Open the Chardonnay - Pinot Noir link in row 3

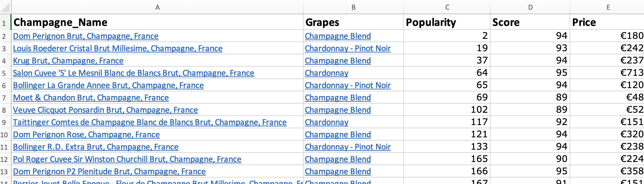click(348, 48)
